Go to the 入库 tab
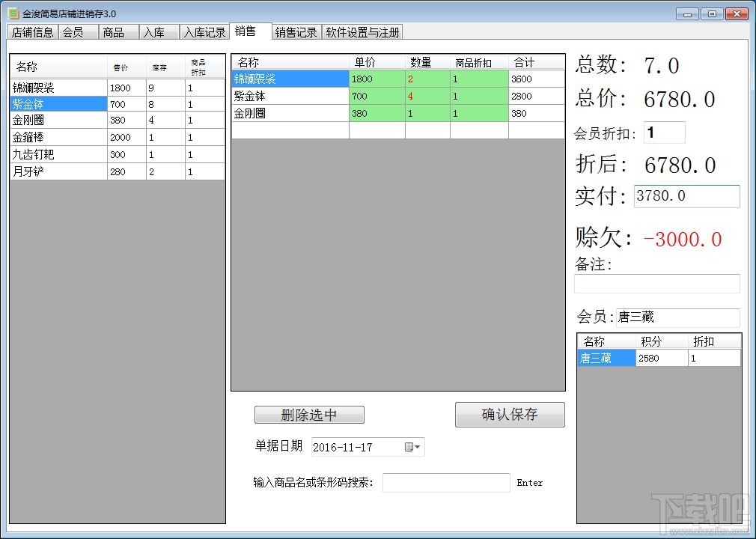The width and height of the screenshot is (756, 539). click(x=159, y=32)
